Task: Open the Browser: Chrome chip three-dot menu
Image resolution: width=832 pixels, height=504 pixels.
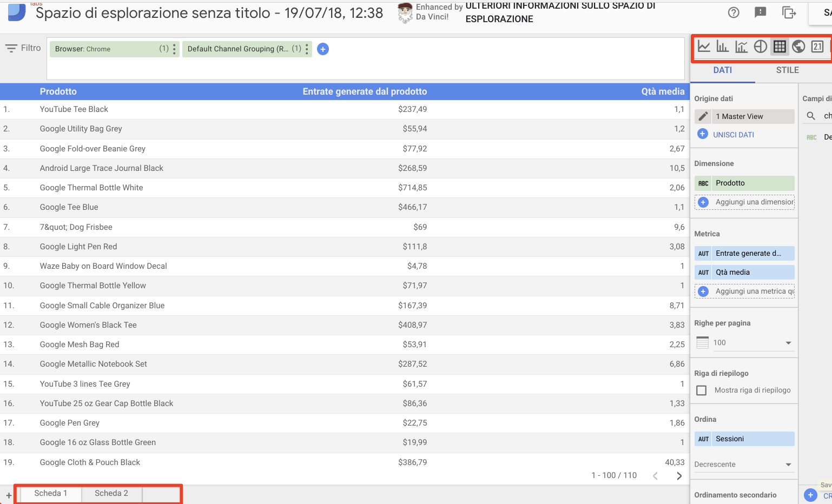Action: (x=174, y=49)
